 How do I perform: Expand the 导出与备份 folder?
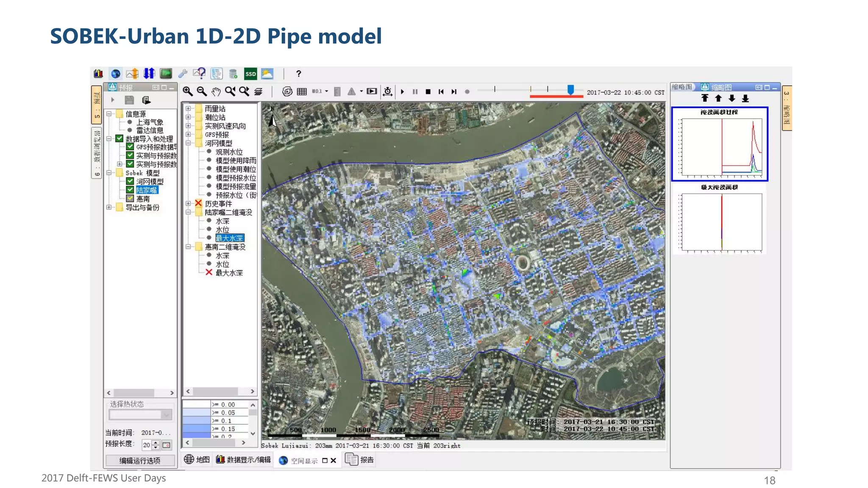pos(109,207)
